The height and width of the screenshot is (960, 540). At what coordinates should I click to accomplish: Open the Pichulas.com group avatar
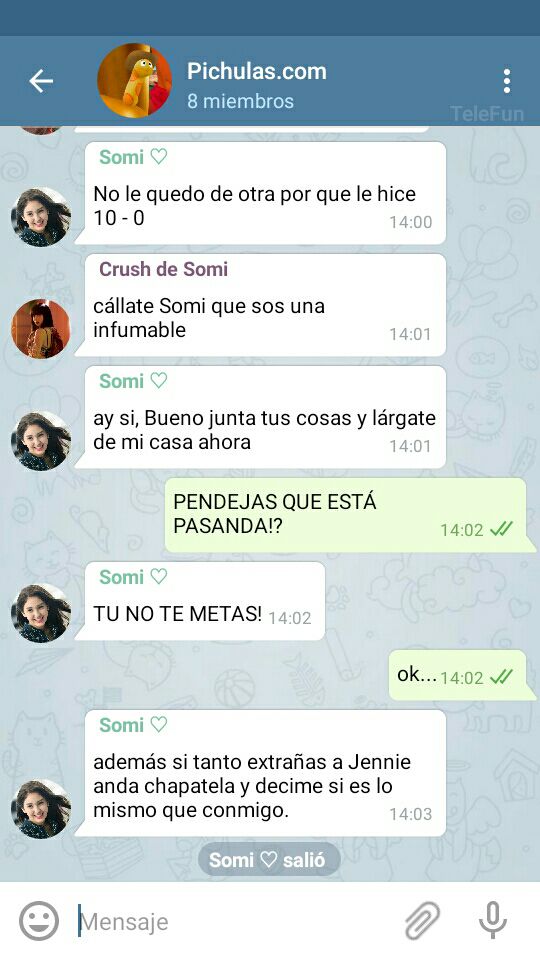click(134, 80)
